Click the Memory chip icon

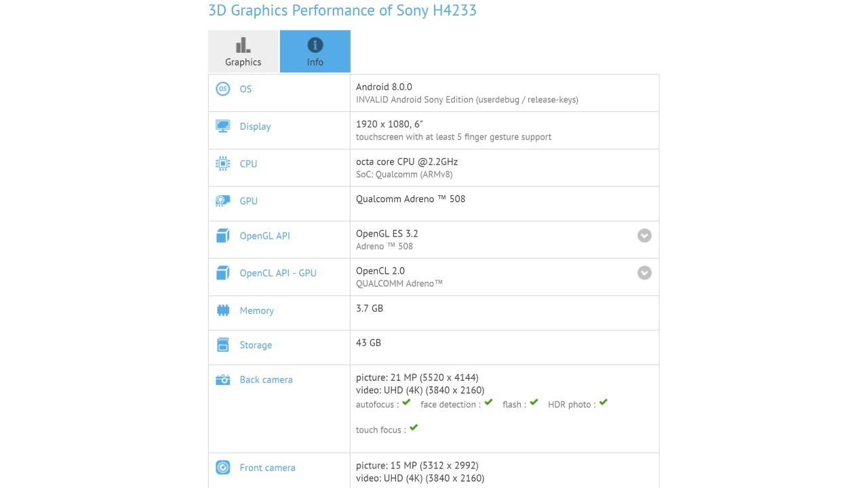click(222, 310)
